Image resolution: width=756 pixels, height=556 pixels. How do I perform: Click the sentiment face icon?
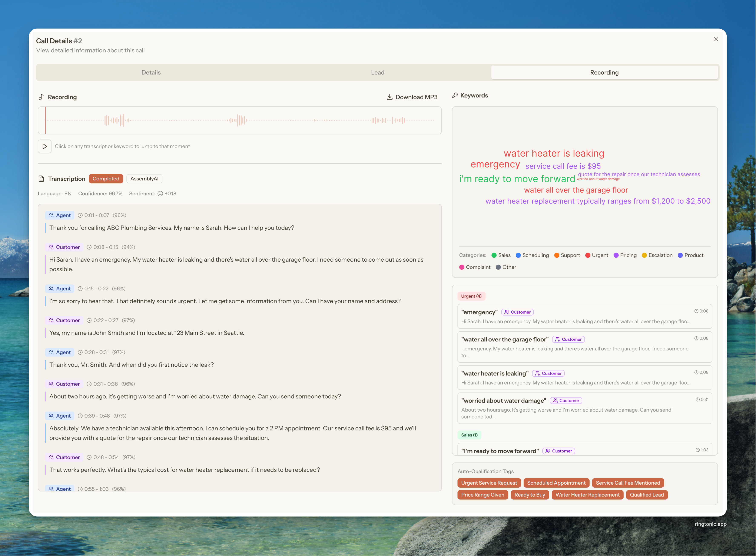tap(160, 194)
